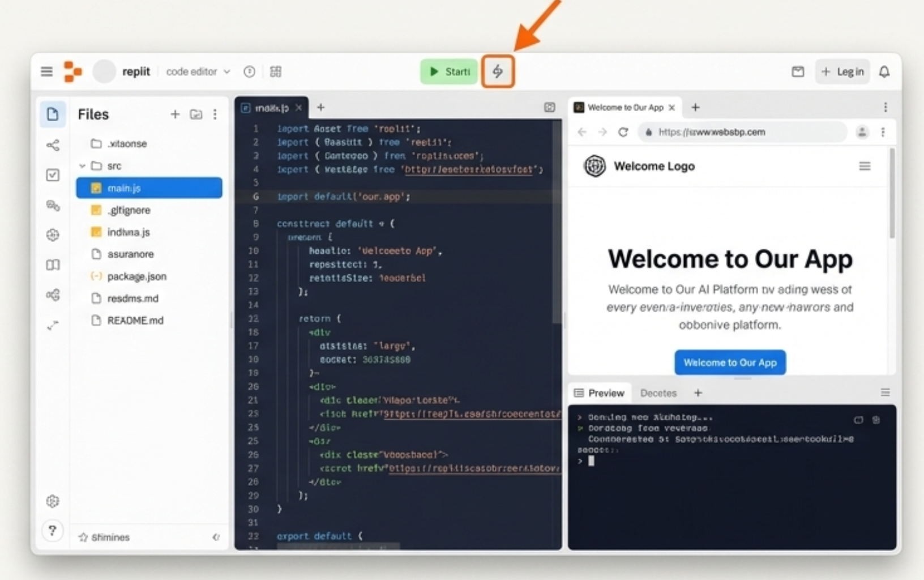
Task: Reload the preview browser page
Action: pos(623,132)
